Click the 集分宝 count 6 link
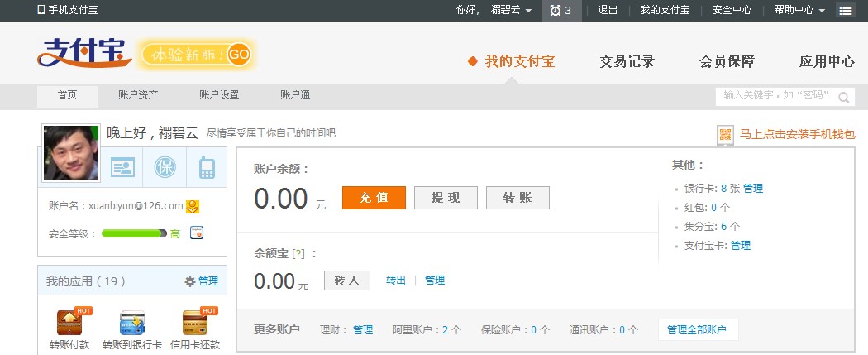868x355 pixels. [723, 227]
